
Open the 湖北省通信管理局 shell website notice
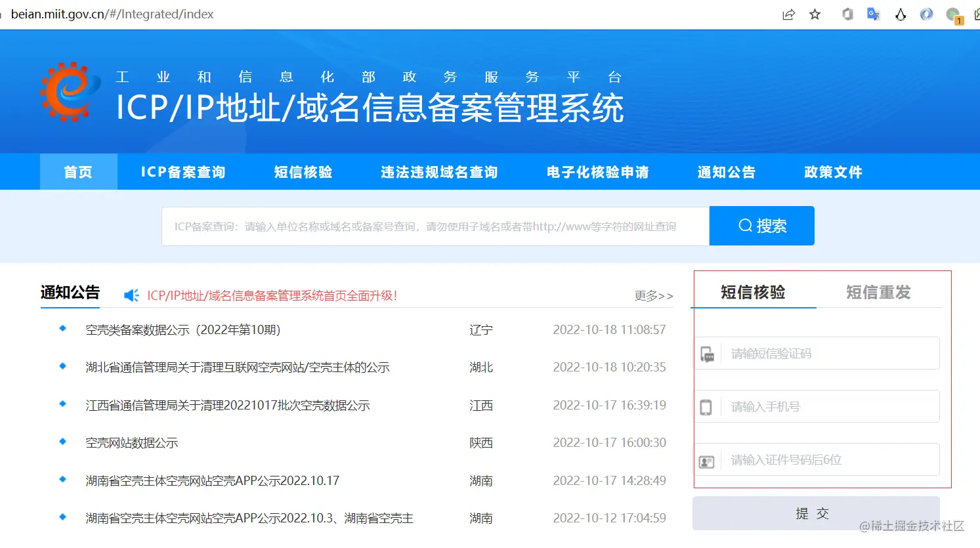pos(238,368)
